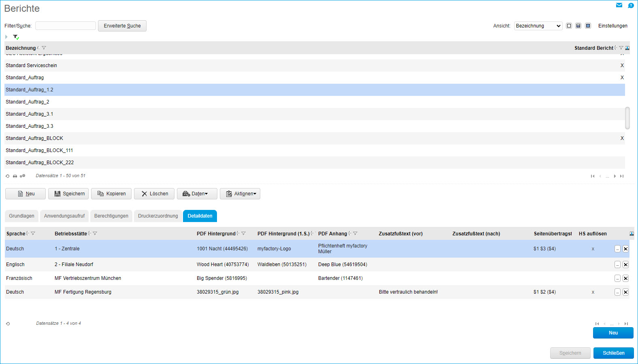The height and width of the screenshot is (364, 638).
Task: Jump to the last page of the report list
Action: tap(622, 176)
